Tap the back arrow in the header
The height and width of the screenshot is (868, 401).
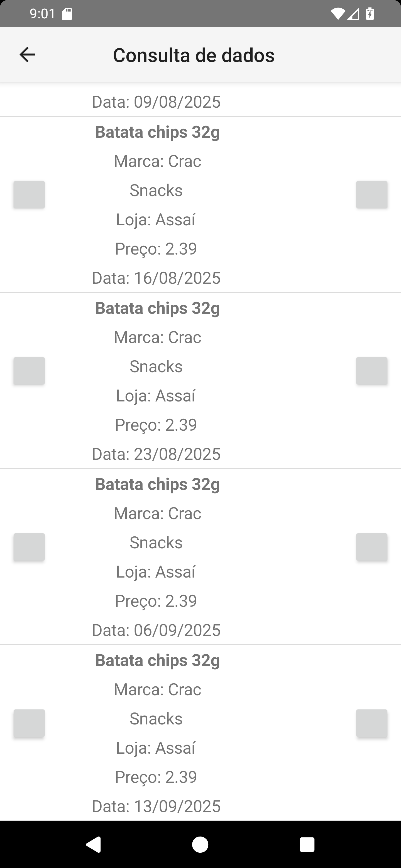(x=27, y=55)
